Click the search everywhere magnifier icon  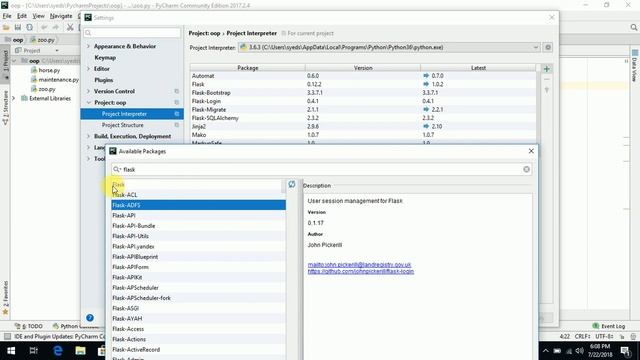point(633,27)
